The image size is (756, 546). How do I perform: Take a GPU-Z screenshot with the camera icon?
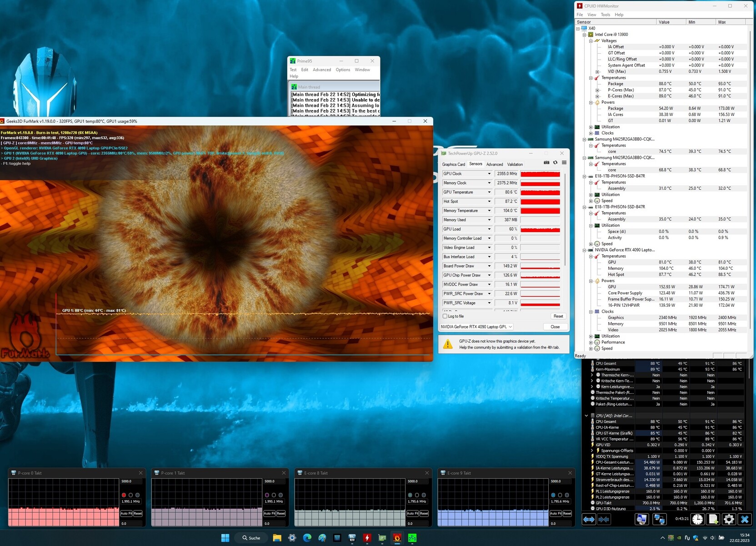[x=546, y=163]
